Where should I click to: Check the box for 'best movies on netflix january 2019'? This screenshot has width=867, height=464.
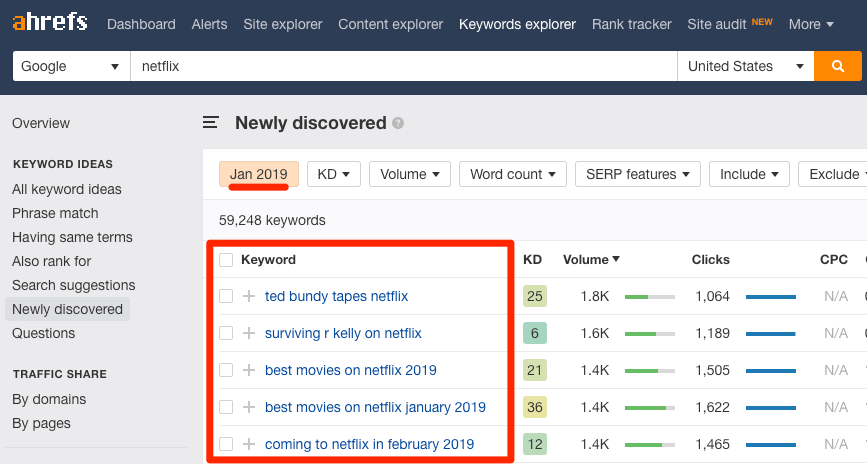tap(226, 408)
